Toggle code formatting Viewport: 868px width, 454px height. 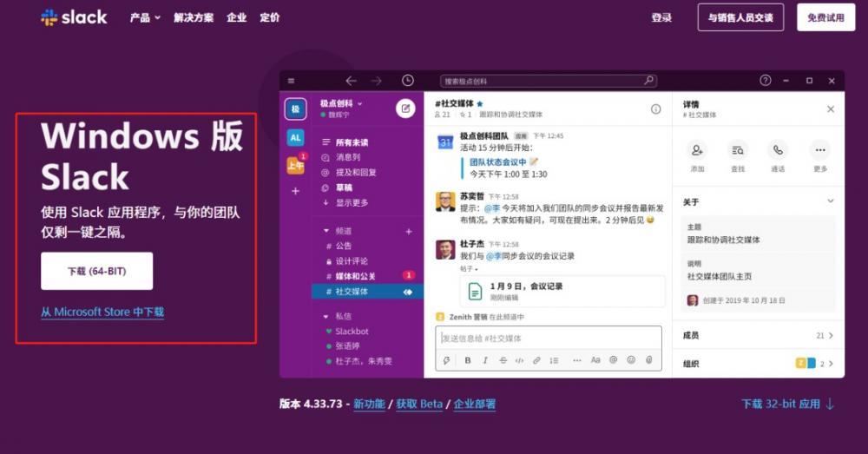519,360
